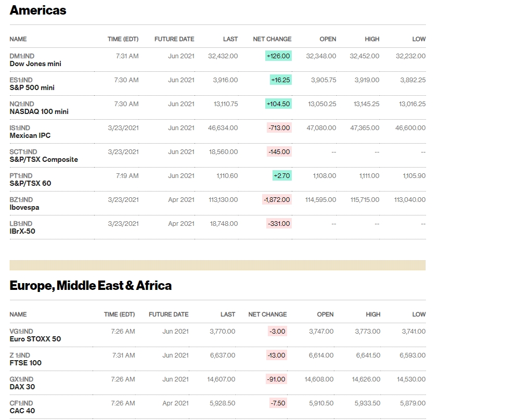The height and width of the screenshot is (420, 518).
Task: Click the FTSE 100 futures link
Action: 25,363
